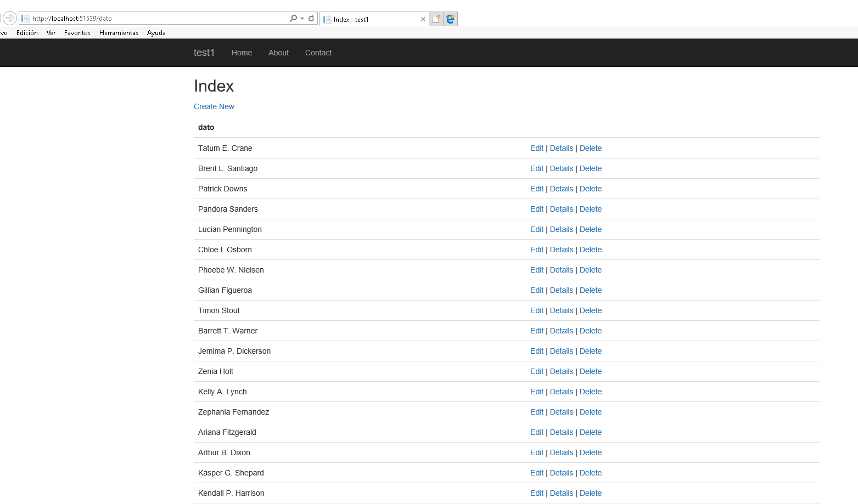The width and height of the screenshot is (858, 504).
Task: Click the page icon inside the address bar
Action: (25, 18)
